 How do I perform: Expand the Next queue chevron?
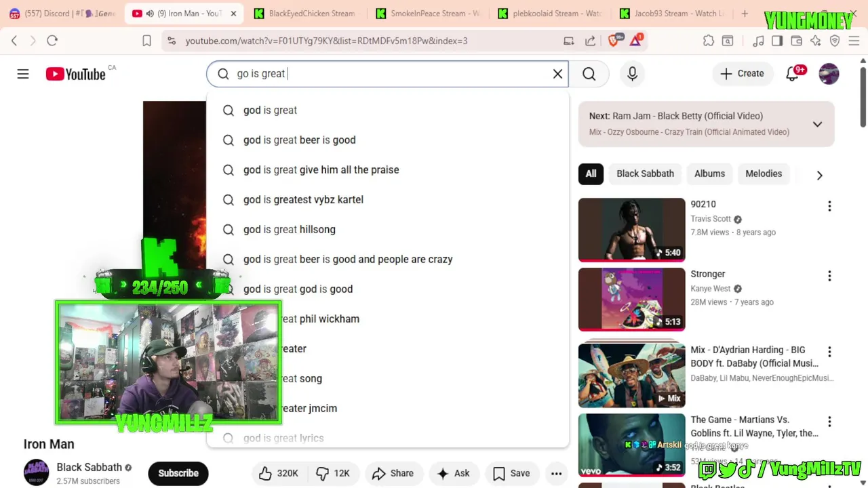click(817, 124)
